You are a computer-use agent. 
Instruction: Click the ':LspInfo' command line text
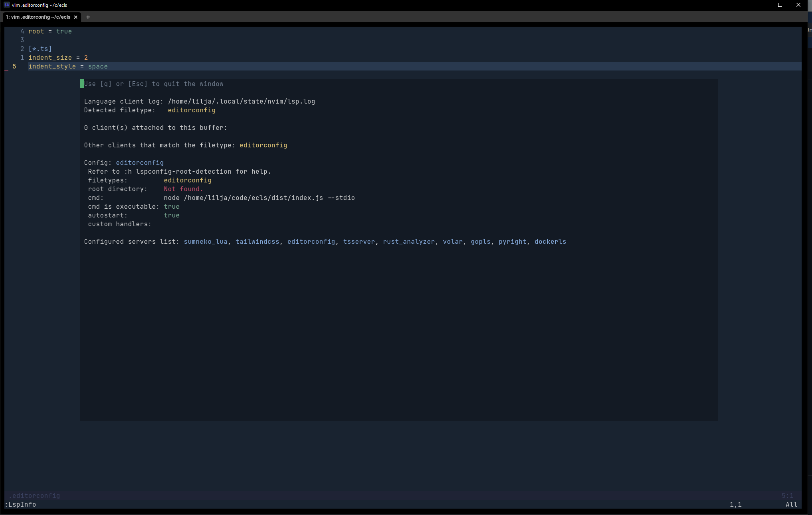[20, 505]
